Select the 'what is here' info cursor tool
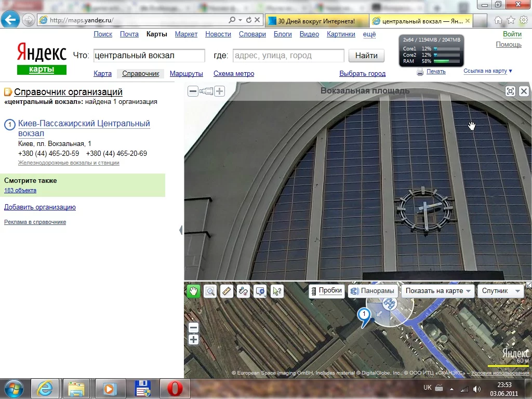Viewport: 532px width, 399px height. pos(277,291)
